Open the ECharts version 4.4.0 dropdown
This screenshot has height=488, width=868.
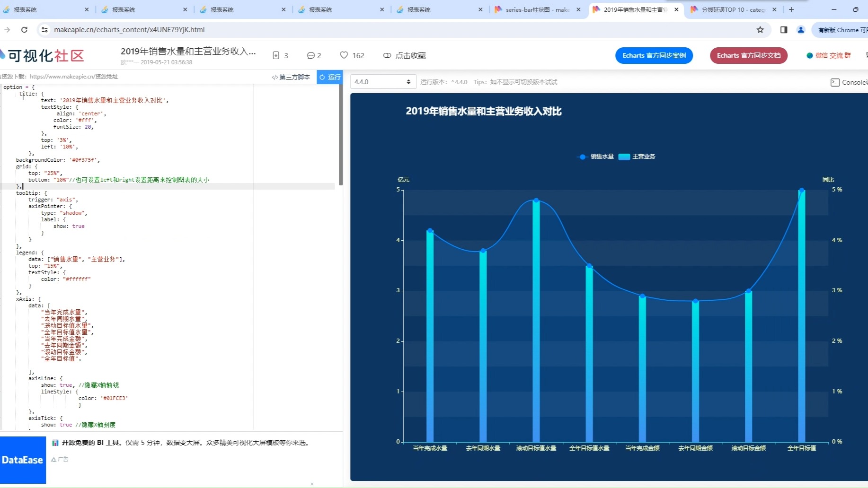383,82
